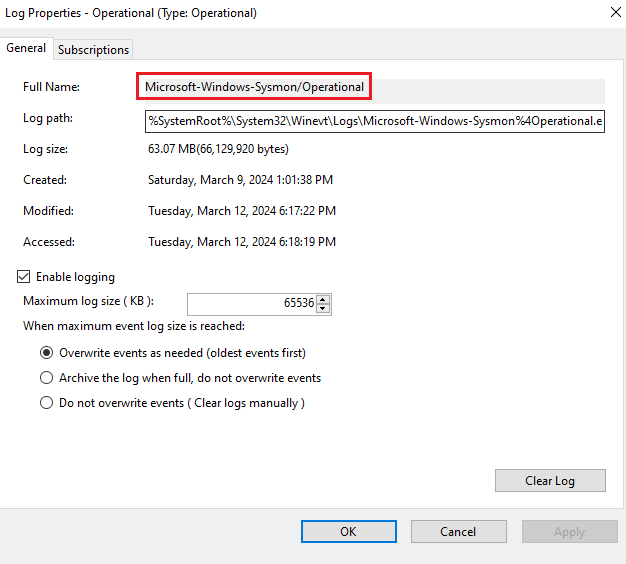This screenshot has width=626, height=564.
Task: Close the Log Properties dialog with X
Action: pyautogui.click(x=615, y=12)
